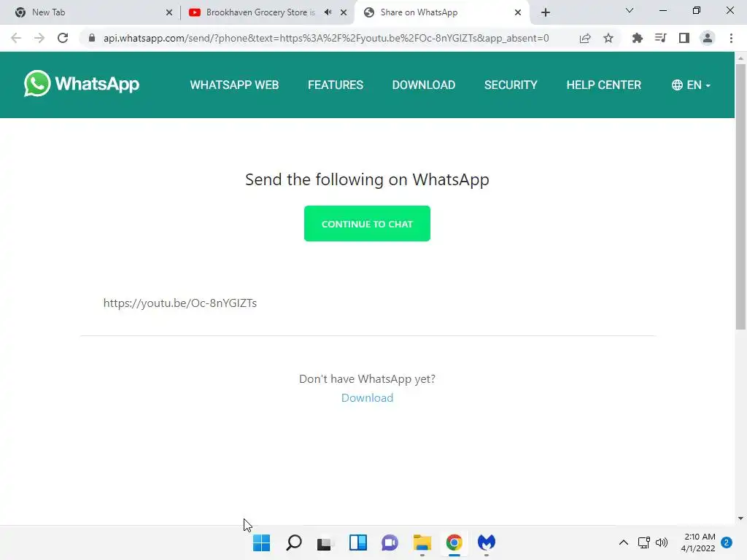Image resolution: width=747 pixels, height=560 pixels.
Task: Show hidden system tray icons
Action: 623,542
